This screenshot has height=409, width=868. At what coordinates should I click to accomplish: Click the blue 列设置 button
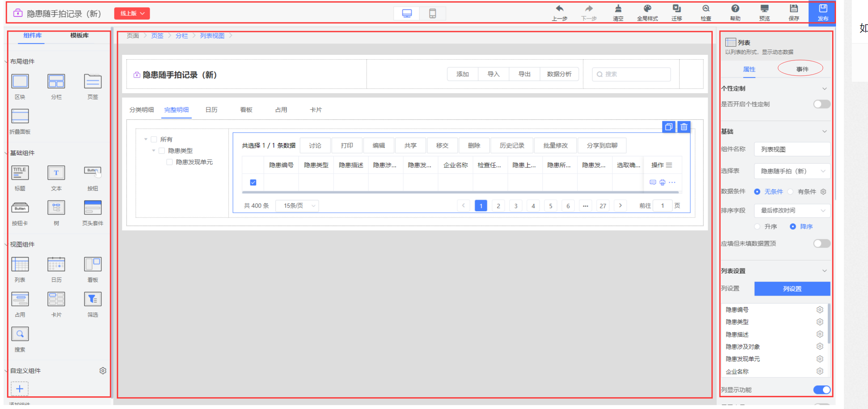pos(792,289)
